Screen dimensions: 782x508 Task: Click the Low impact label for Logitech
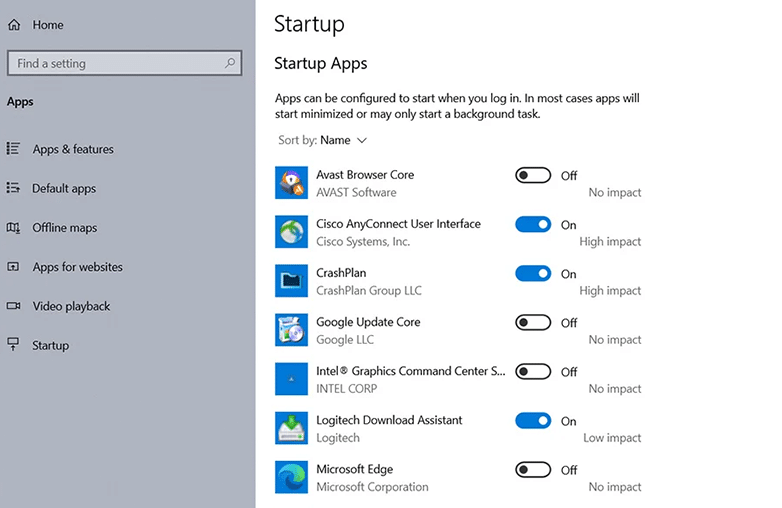point(612,438)
